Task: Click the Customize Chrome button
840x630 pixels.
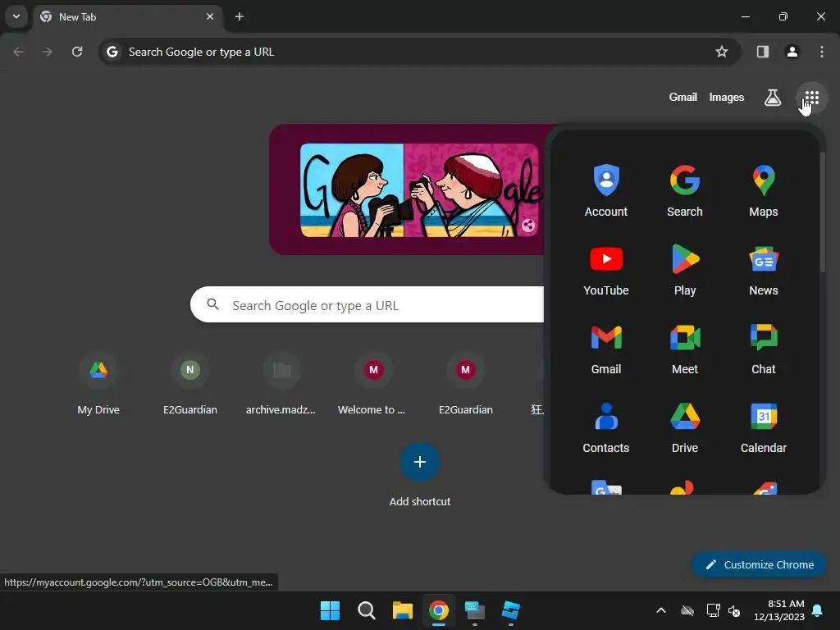Action: (759, 564)
